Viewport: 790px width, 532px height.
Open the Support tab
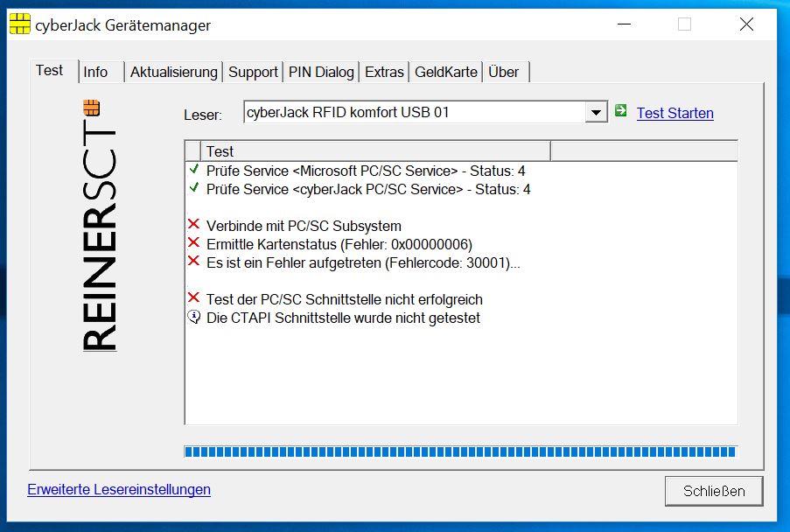(253, 72)
